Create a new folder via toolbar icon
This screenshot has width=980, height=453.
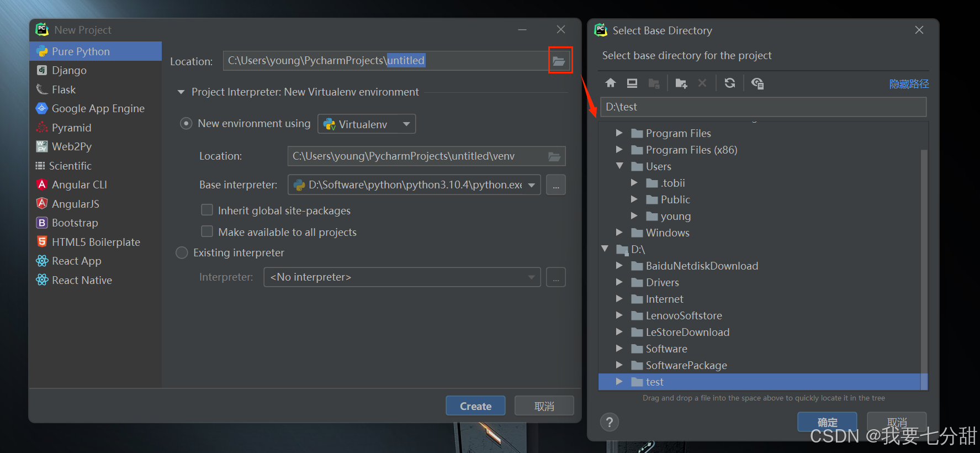click(x=681, y=83)
